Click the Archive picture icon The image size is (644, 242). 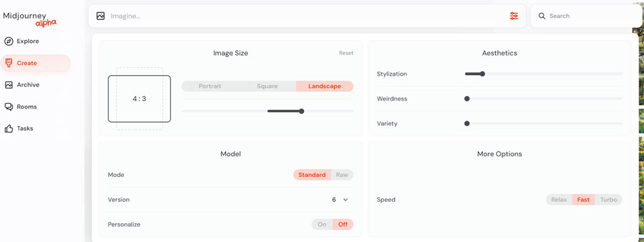pos(9,85)
